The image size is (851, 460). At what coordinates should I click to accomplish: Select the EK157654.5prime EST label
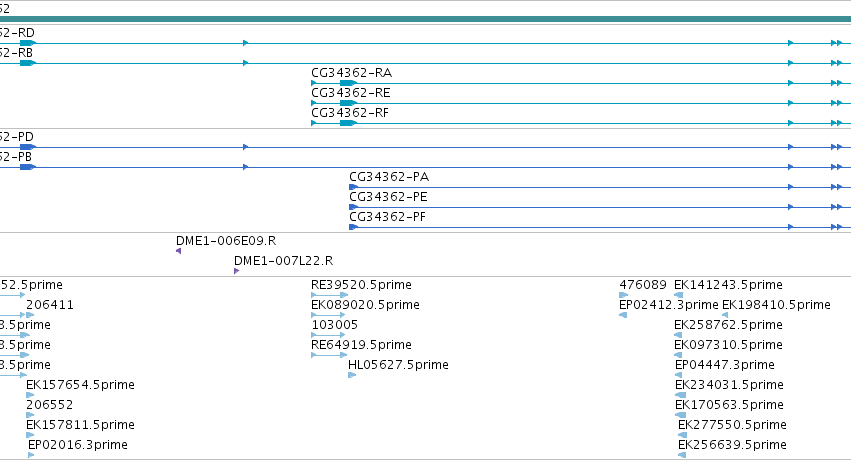pyautogui.click(x=80, y=385)
